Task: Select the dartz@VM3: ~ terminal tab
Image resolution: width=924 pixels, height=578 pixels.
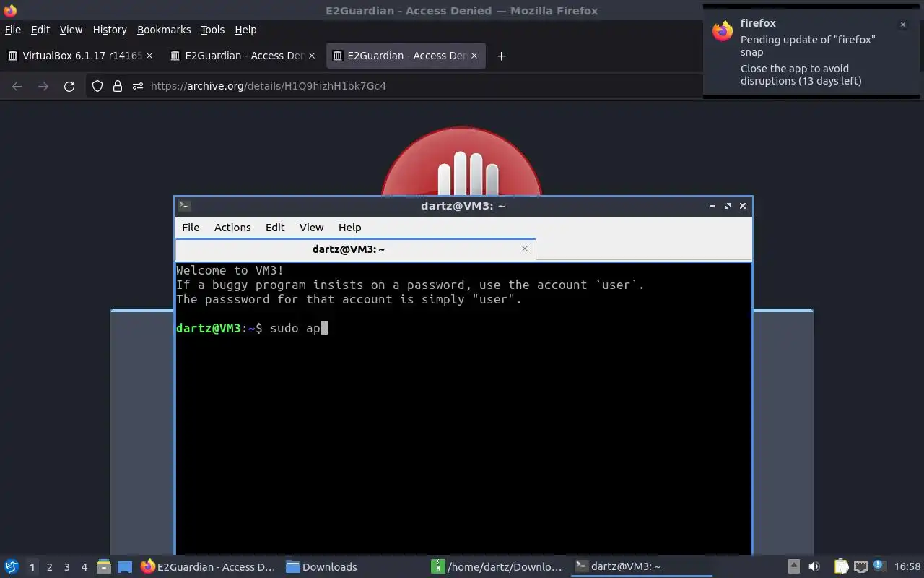Action: pos(355,249)
